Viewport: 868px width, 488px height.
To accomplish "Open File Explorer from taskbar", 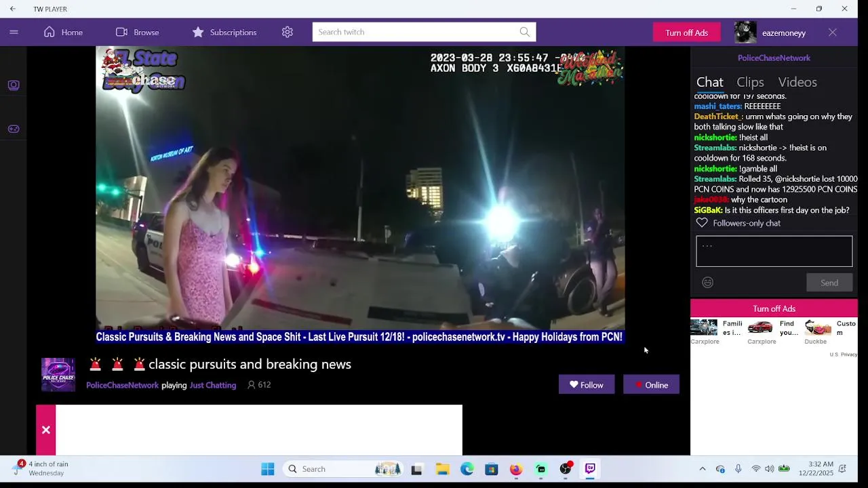I will point(442,469).
